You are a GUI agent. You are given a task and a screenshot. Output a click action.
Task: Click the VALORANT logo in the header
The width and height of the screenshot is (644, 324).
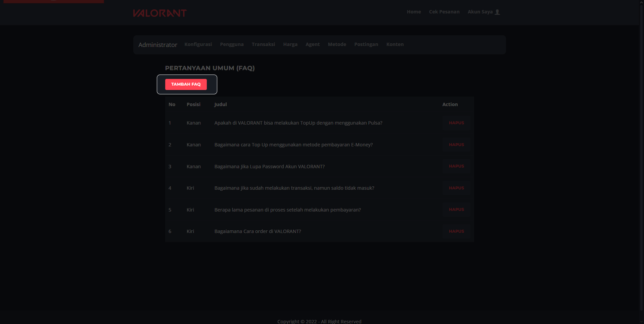[159, 13]
